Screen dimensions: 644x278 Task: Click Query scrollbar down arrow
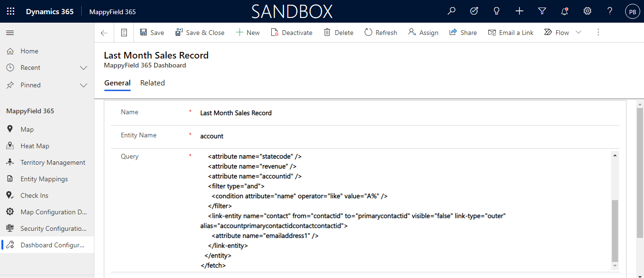(615, 267)
